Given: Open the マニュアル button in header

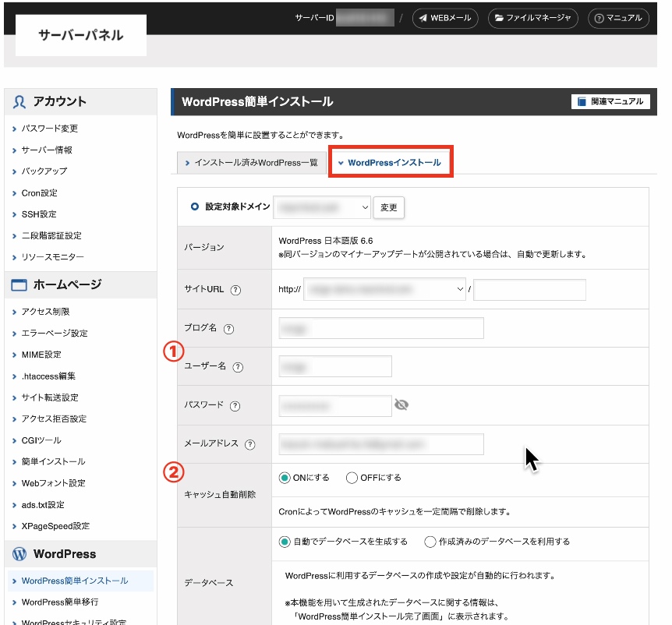Looking at the screenshot, I should pyautogui.click(x=617, y=18).
